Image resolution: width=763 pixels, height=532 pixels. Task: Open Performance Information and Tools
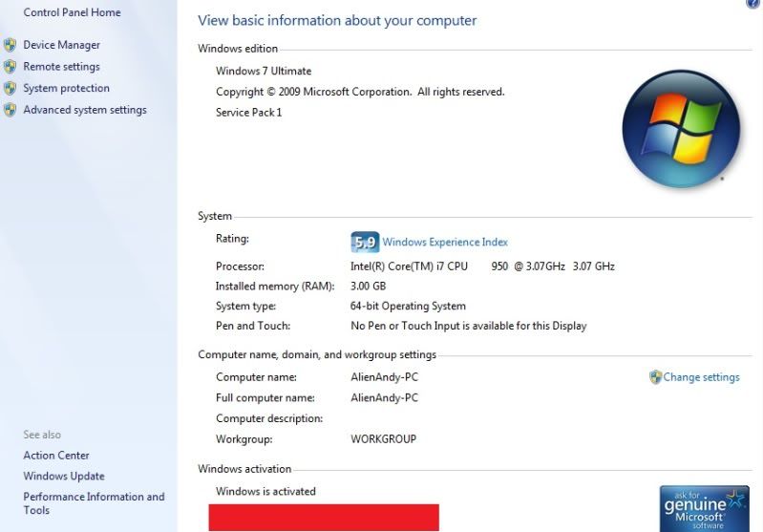tap(94, 503)
